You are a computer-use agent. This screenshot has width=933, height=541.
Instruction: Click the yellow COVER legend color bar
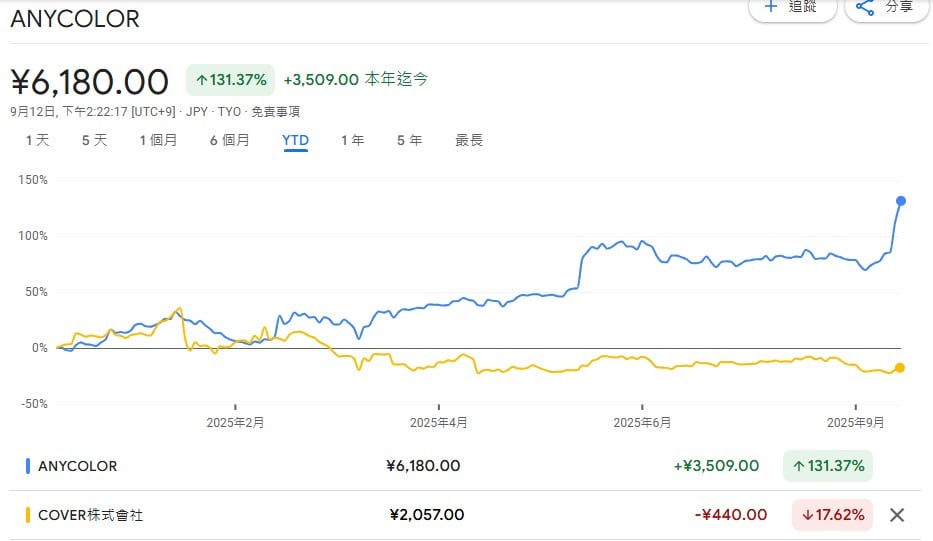(28, 515)
